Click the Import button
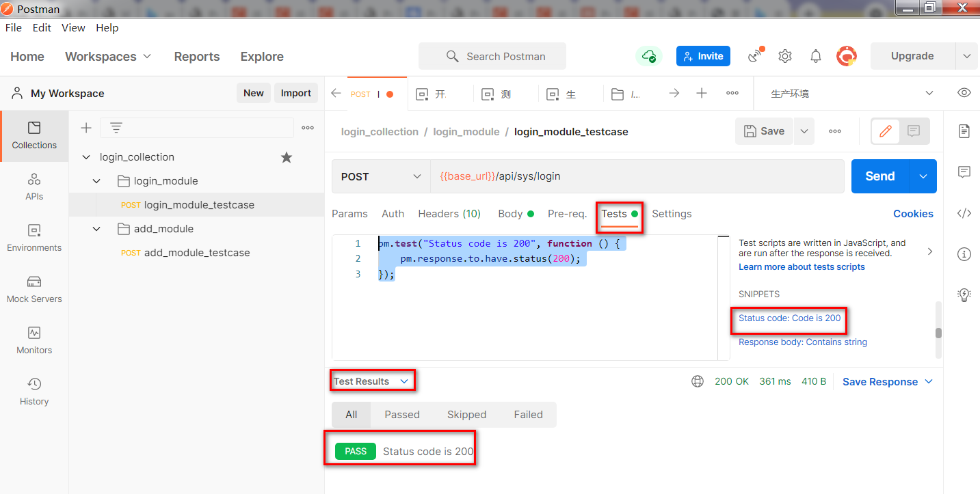Viewport: 980px width, 494px height. [296, 93]
